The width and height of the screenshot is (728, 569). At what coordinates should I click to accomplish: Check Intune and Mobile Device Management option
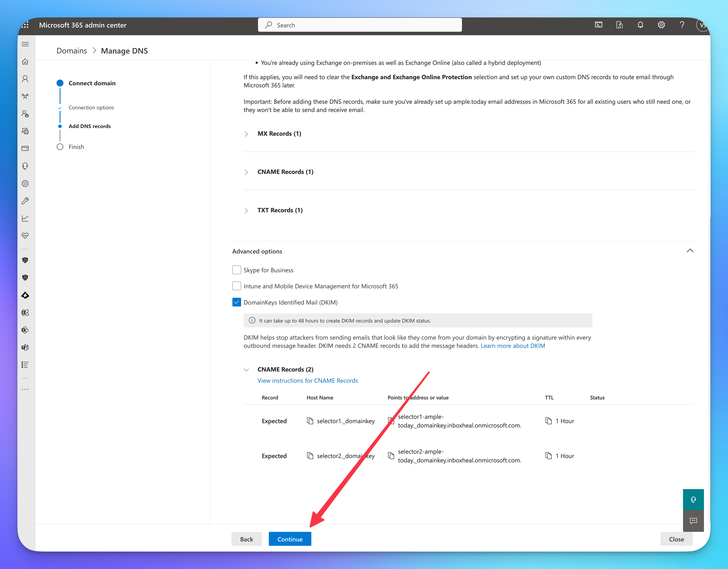pos(237,286)
